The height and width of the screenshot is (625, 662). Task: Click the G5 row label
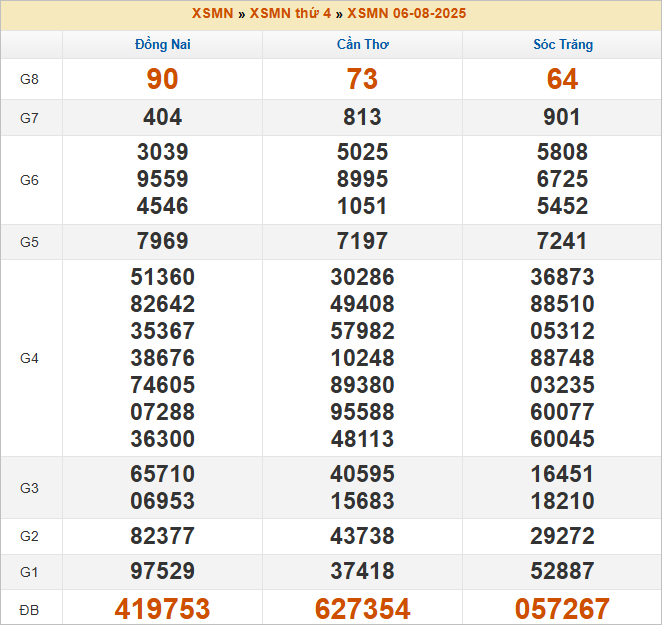click(x=30, y=242)
